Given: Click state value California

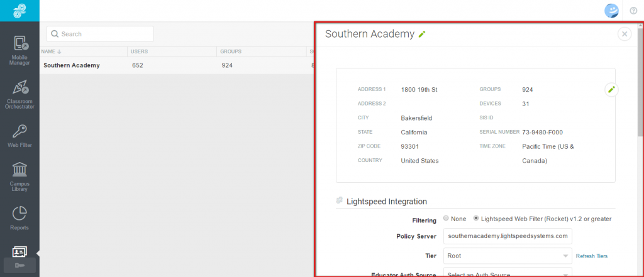Looking at the screenshot, I should pyautogui.click(x=414, y=133).
